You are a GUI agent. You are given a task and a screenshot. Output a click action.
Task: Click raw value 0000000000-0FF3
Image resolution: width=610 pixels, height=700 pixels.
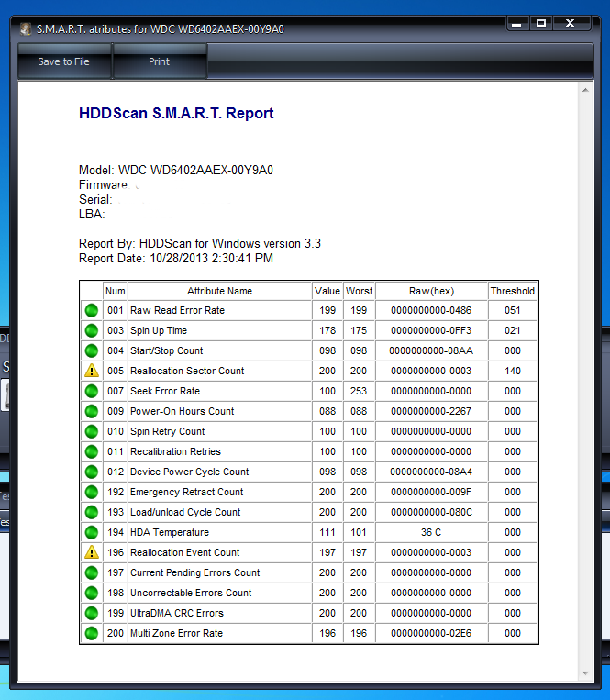[x=431, y=330]
